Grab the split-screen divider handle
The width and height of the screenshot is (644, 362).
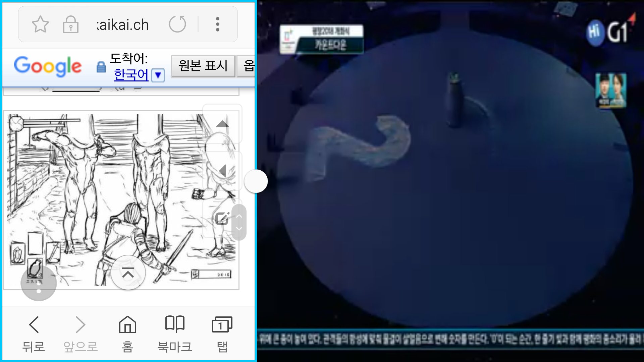256,181
